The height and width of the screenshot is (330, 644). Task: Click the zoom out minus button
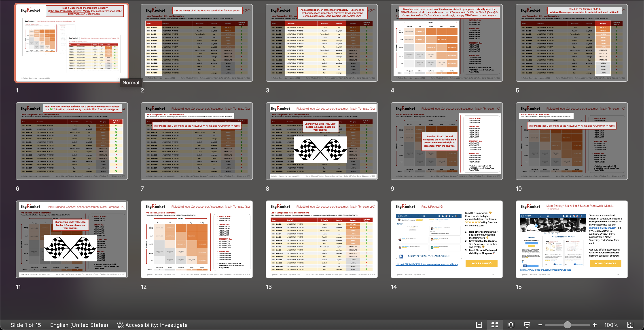pos(540,325)
